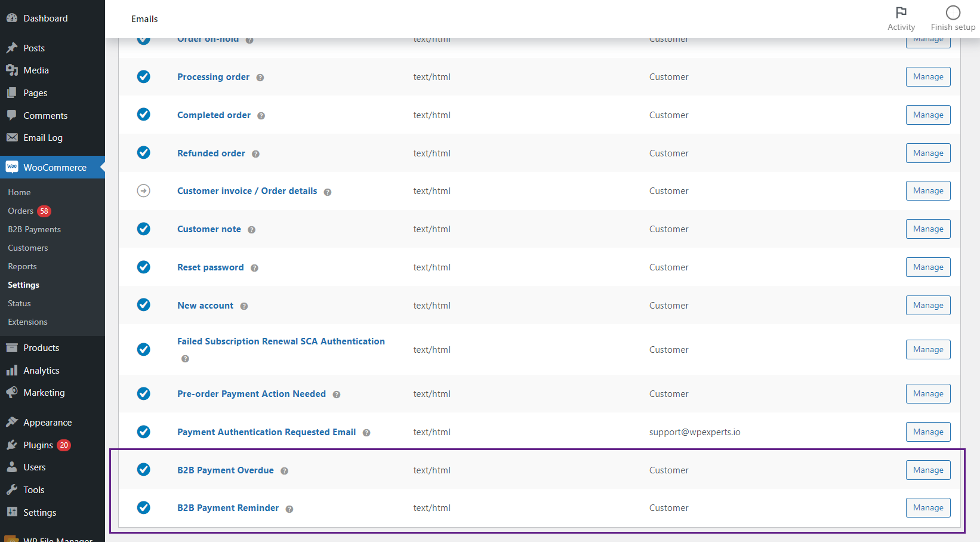Click the Finish setup circle icon

953,13
